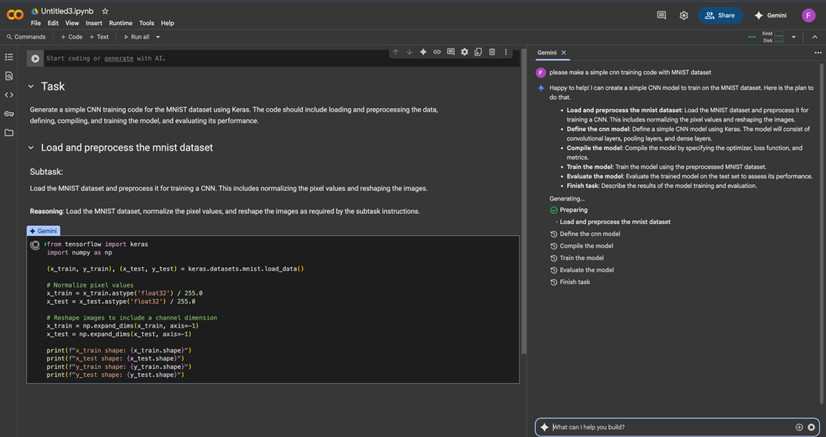Stop Gemini generation in prompt box
This screenshot has width=826, height=437.
[x=811, y=427]
